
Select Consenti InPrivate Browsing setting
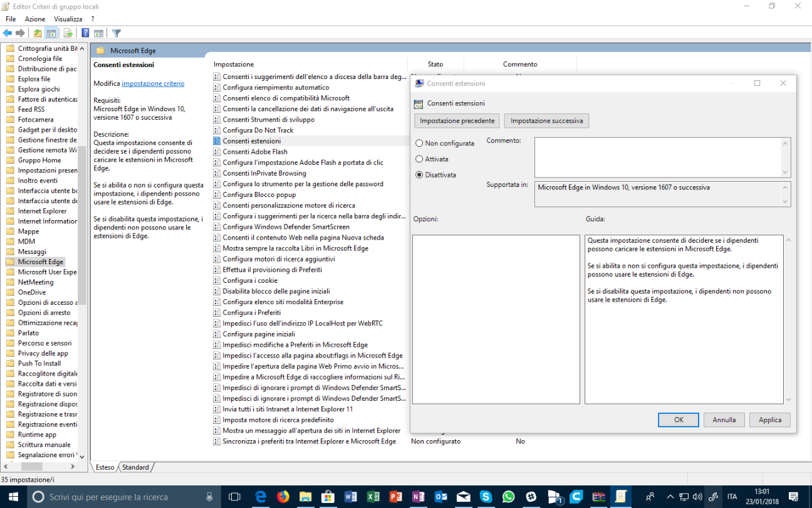(264, 173)
